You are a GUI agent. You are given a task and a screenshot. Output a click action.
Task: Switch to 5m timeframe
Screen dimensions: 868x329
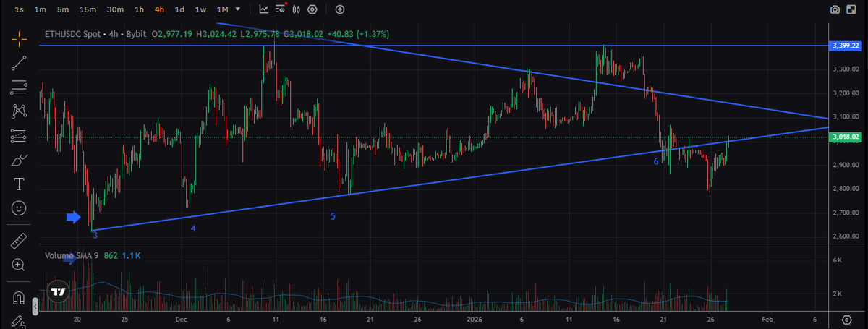63,9
